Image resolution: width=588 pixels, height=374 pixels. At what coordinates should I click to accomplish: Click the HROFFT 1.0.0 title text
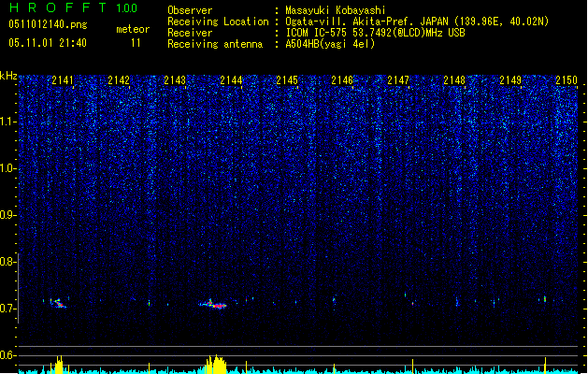tap(74, 7)
